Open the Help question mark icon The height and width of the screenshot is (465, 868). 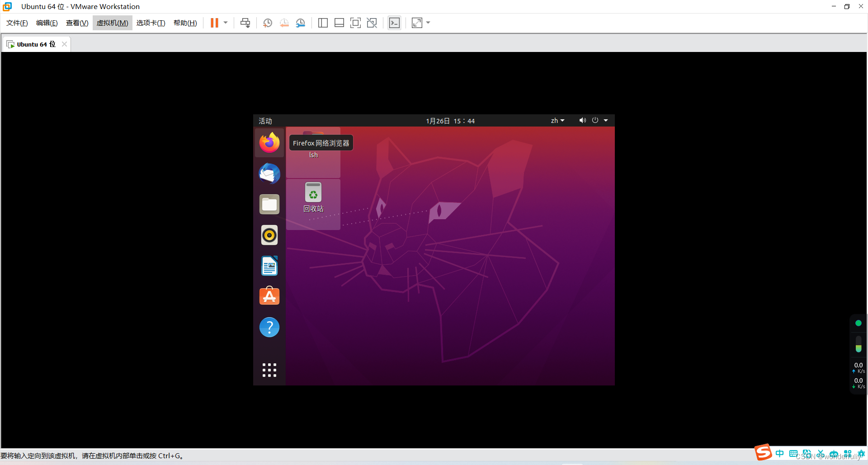tap(269, 327)
